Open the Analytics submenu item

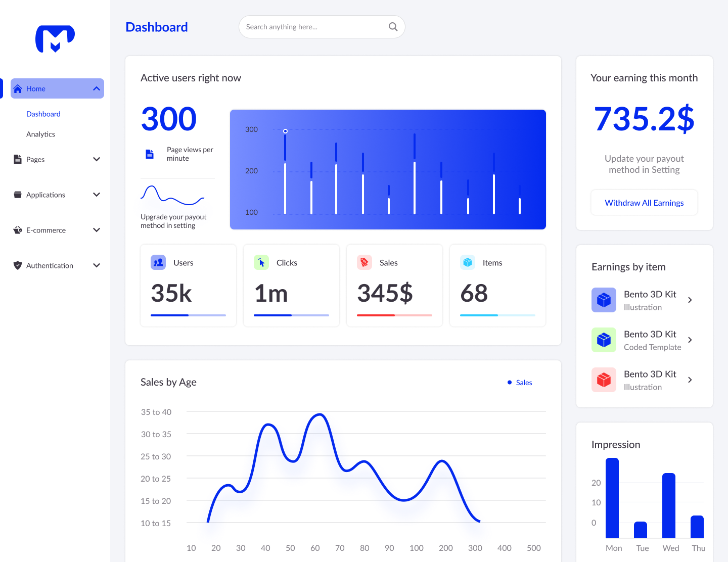pos(40,134)
